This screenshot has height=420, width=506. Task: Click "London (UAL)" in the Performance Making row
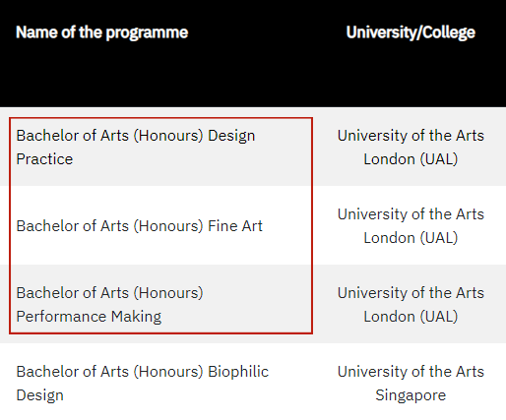pyautogui.click(x=411, y=317)
